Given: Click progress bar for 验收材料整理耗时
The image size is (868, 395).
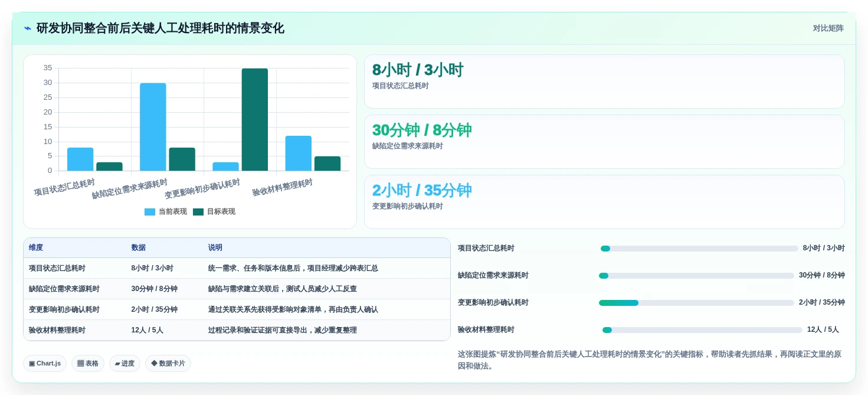Looking at the screenshot, I should [x=702, y=330].
